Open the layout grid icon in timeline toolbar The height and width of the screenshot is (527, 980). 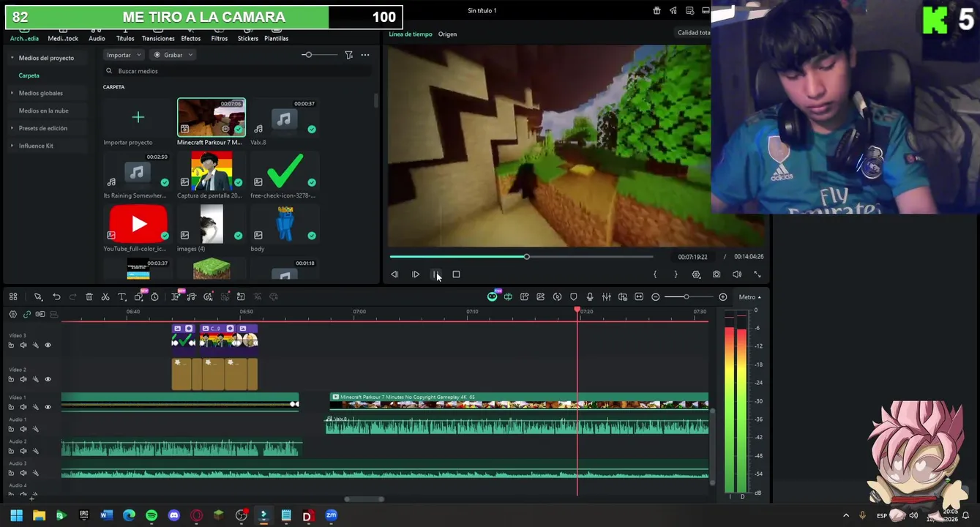13,296
